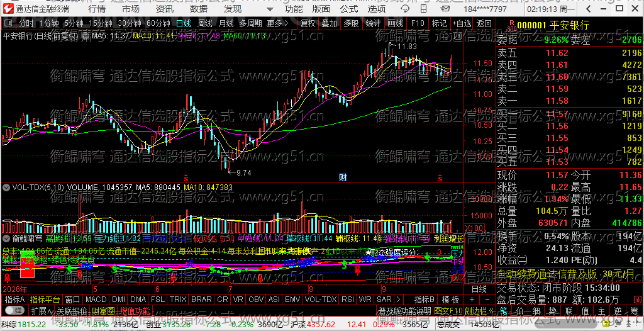Select the OBV indicator tab
The image size is (644, 331).
[x=256, y=300]
